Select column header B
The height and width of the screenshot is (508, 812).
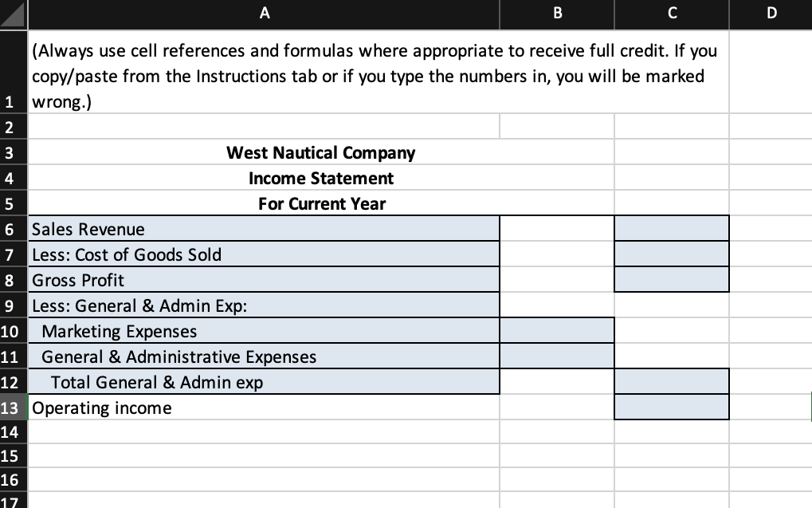pos(555,14)
